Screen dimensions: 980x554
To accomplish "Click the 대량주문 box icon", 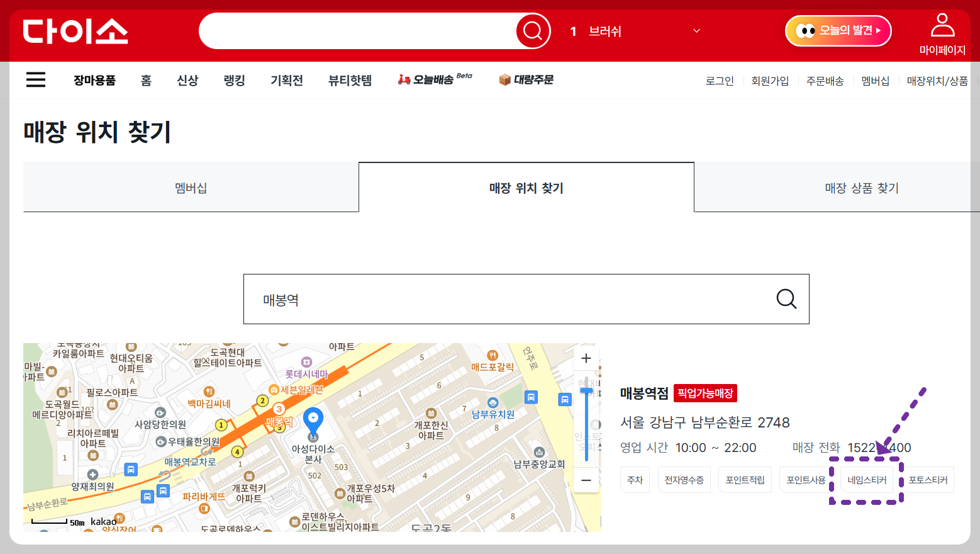I will point(504,79).
